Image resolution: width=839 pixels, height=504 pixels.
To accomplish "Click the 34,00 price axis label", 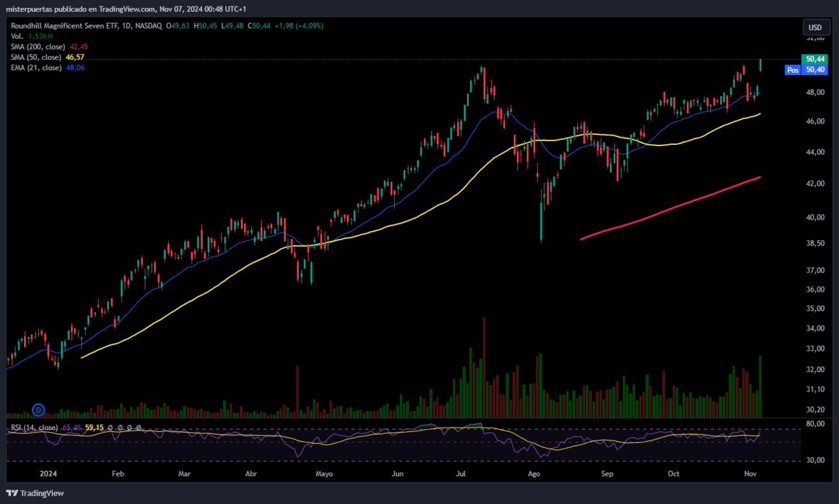I will [815, 329].
